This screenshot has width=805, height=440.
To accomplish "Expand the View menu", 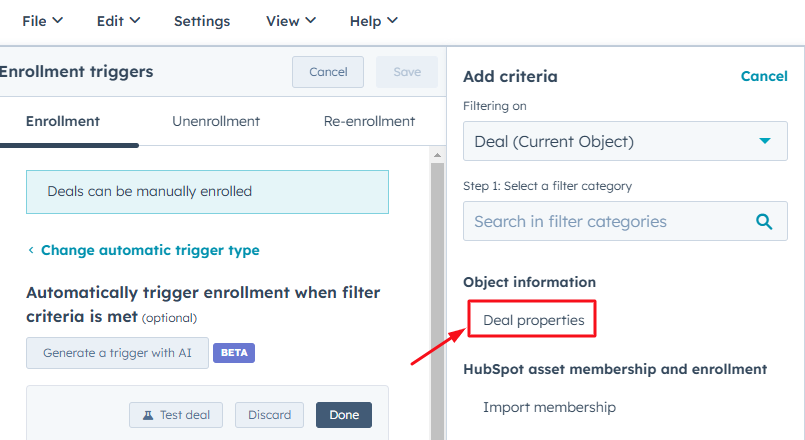I will tap(291, 20).
